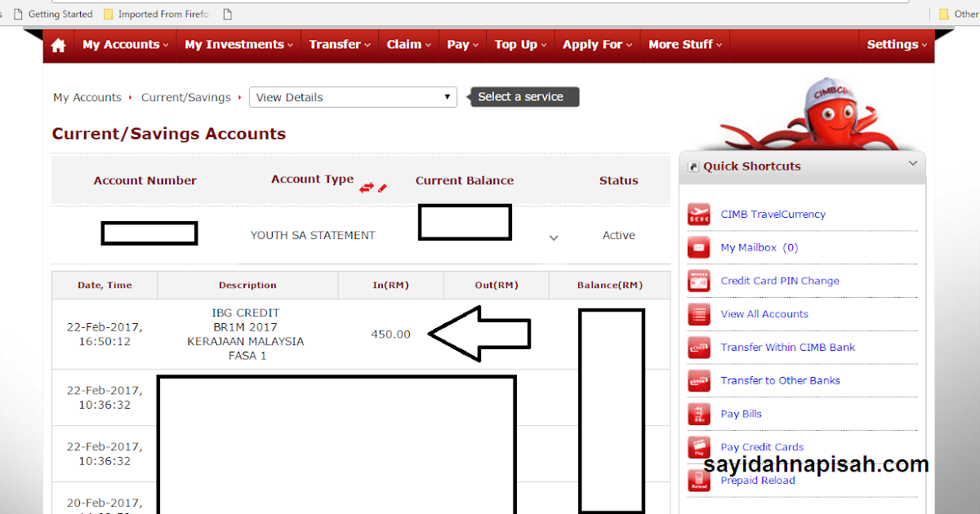The height and width of the screenshot is (514, 980).
Task: Select the 450.00 credit amount
Action: coord(390,335)
